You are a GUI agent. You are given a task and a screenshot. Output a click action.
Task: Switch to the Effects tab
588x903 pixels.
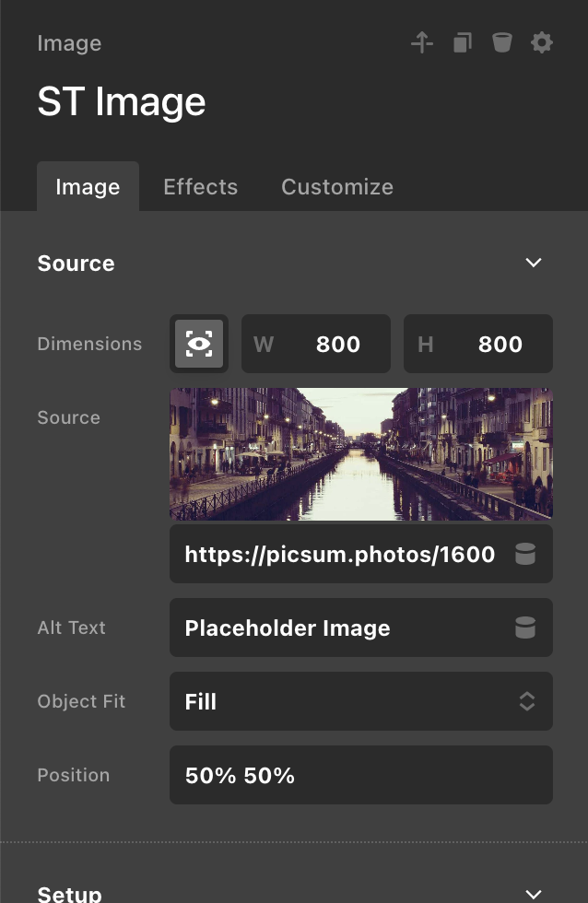(200, 187)
